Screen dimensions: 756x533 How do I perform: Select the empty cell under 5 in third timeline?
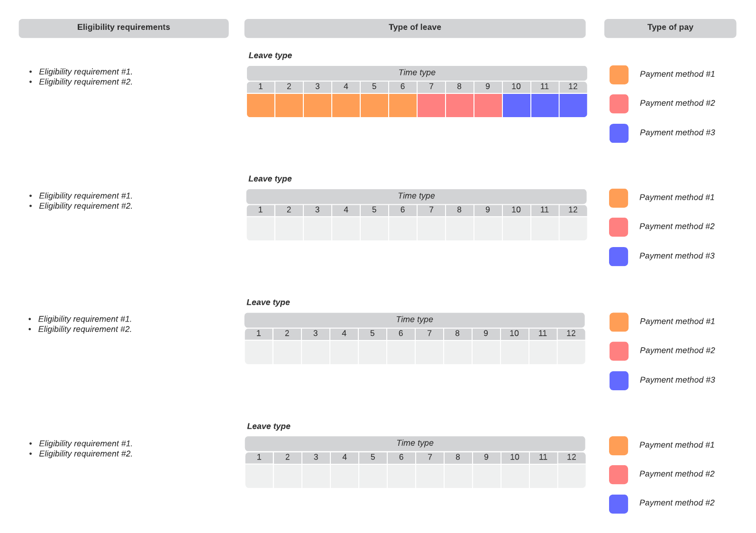(373, 352)
